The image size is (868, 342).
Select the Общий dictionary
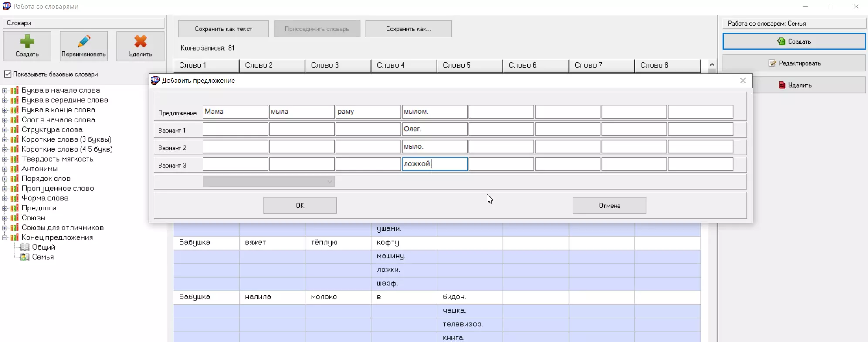[x=44, y=247]
